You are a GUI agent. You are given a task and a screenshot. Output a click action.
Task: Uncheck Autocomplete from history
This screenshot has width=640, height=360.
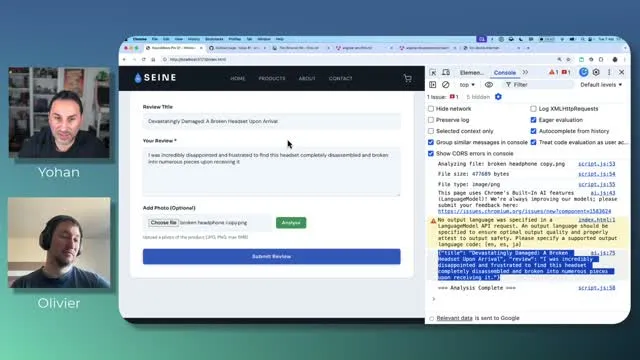click(x=533, y=131)
